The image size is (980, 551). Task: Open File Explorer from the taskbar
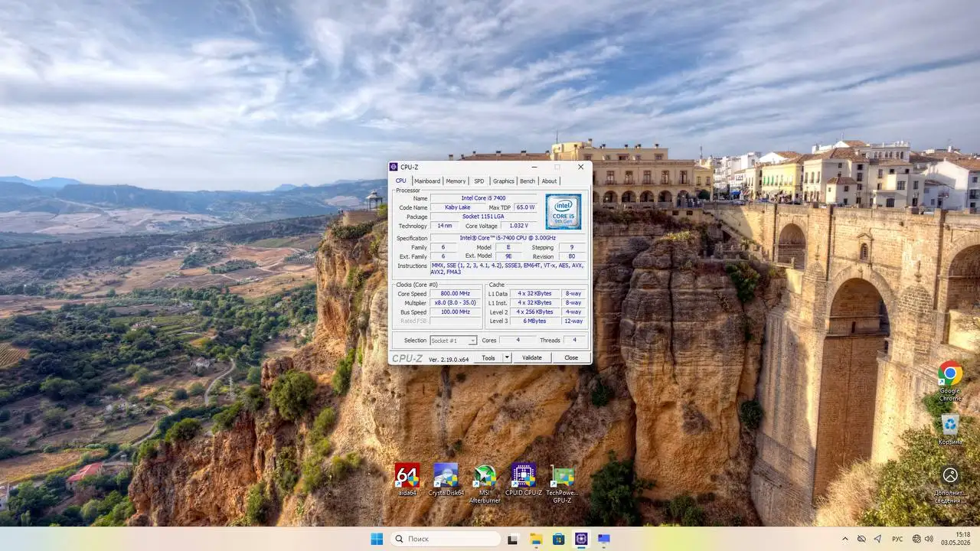click(536, 540)
